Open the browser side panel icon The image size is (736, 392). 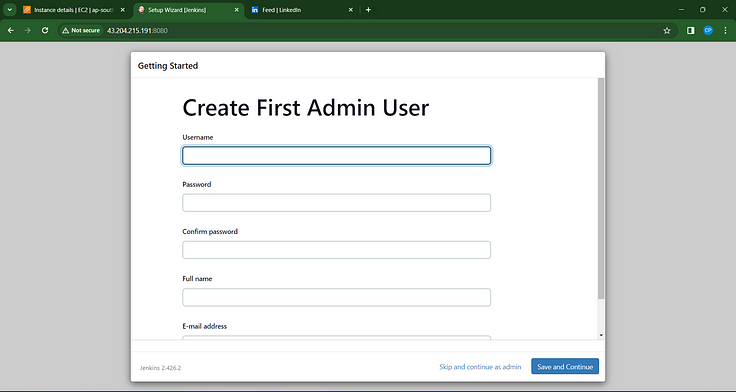pyautogui.click(x=690, y=31)
